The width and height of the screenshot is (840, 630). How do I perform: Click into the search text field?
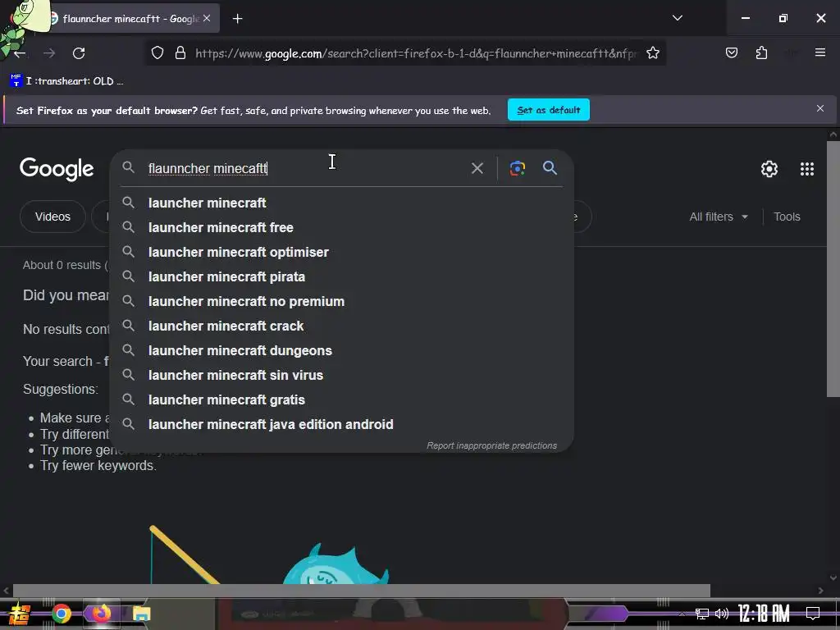(305, 168)
